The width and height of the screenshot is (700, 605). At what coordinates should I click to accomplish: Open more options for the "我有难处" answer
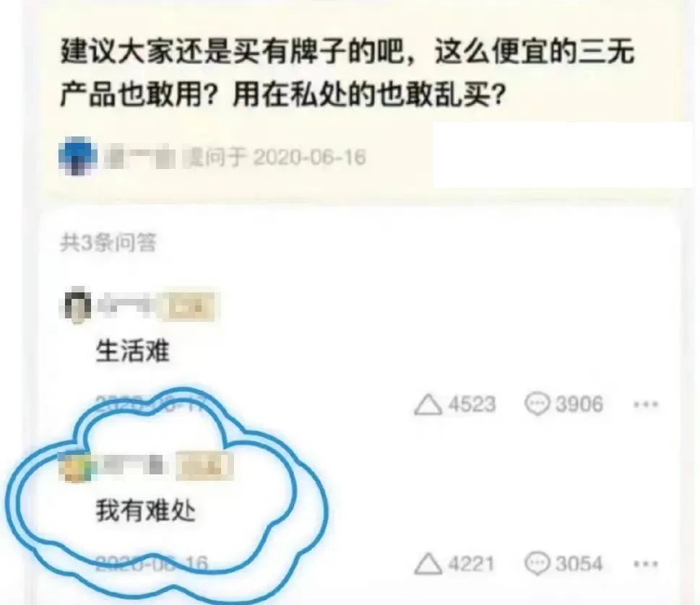tap(646, 564)
